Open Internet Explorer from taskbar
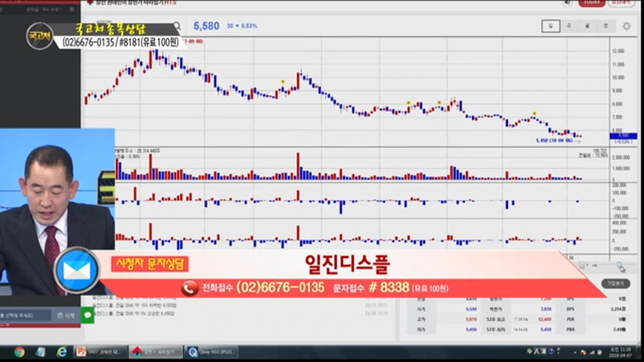 pyautogui.click(x=62, y=352)
